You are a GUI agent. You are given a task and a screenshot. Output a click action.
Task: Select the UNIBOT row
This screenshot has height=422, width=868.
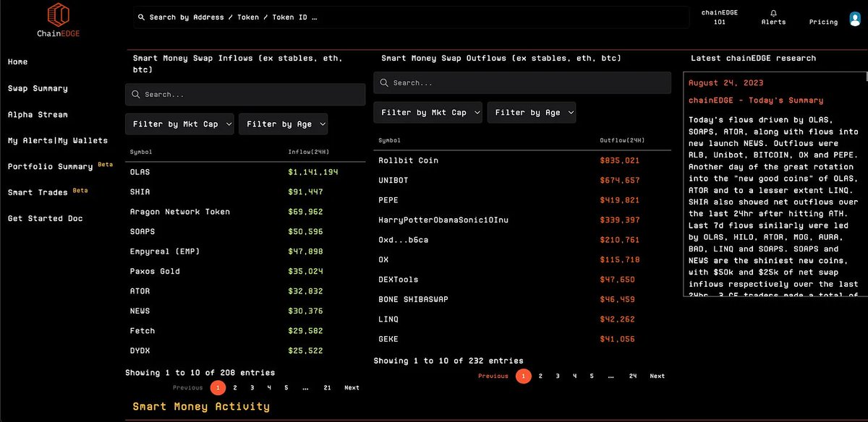522,181
